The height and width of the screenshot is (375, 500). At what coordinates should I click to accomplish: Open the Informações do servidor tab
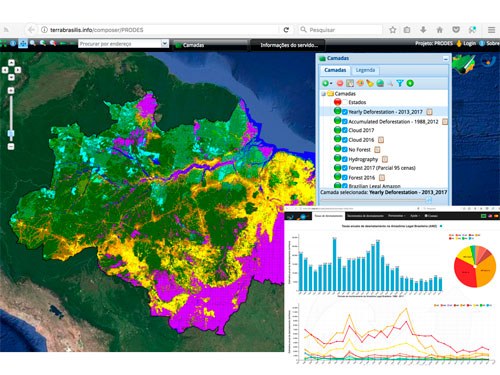pyautogui.click(x=289, y=45)
